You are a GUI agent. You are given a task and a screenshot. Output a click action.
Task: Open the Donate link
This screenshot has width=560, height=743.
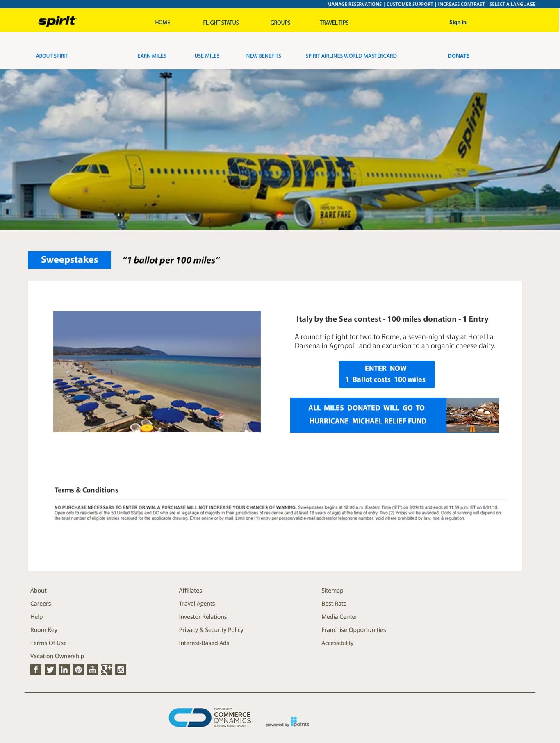click(458, 56)
